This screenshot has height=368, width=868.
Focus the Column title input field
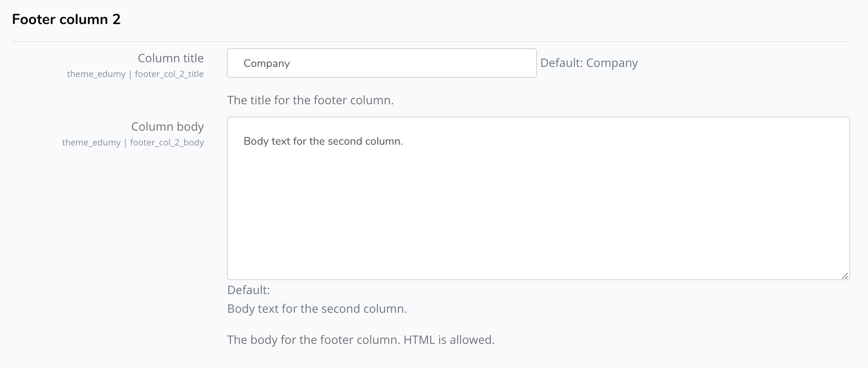(382, 63)
